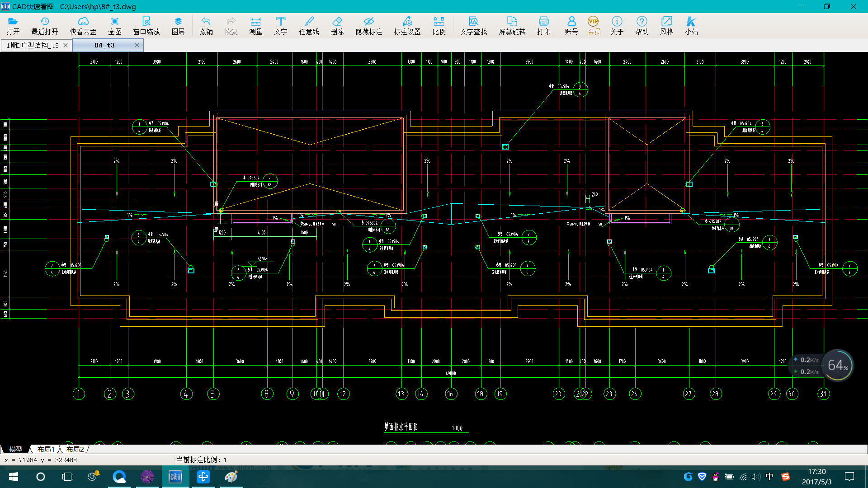
Task: Toggle hide annotations (隐藏标注) eye icon
Action: (x=368, y=25)
